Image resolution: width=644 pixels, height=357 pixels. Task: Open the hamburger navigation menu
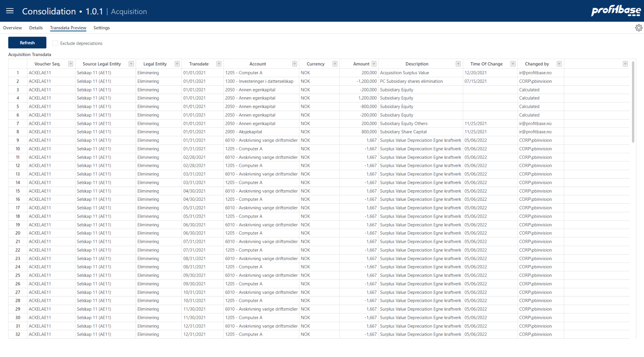(x=10, y=11)
